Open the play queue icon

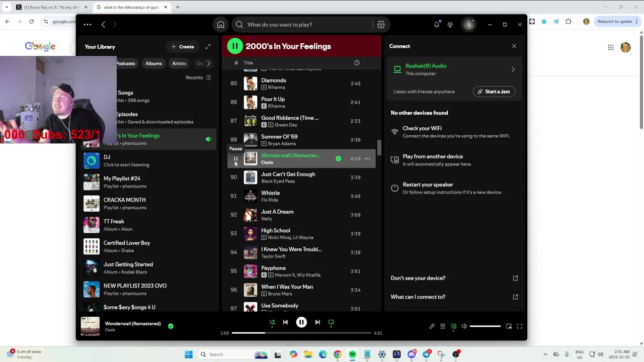pos(443,326)
